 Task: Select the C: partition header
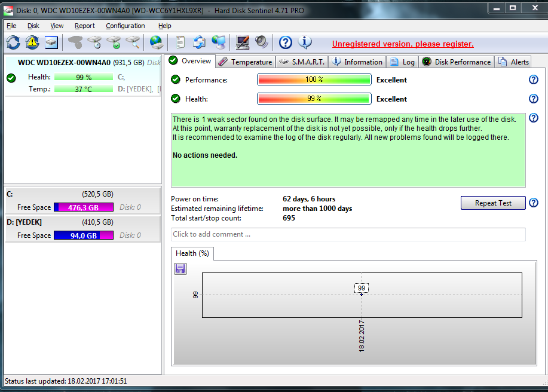point(83,194)
